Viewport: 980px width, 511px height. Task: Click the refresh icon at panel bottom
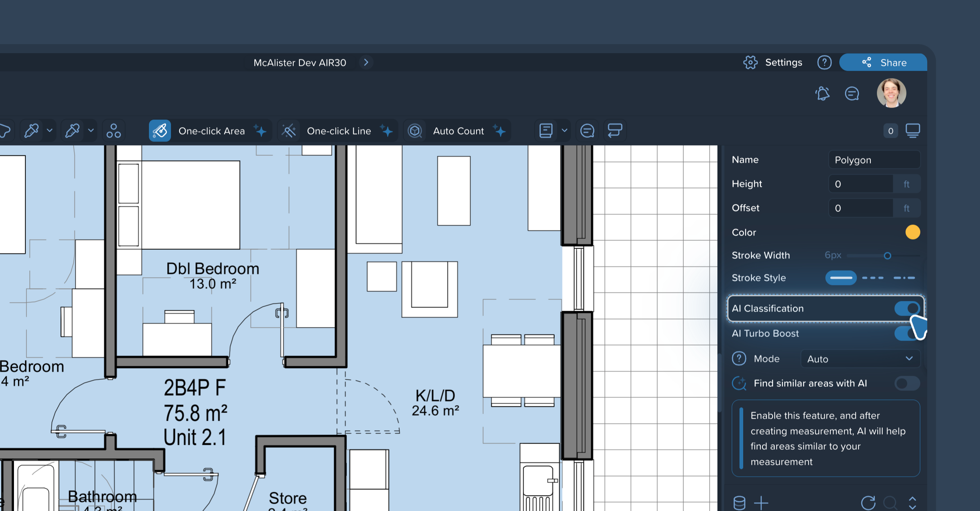click(868, 502)
